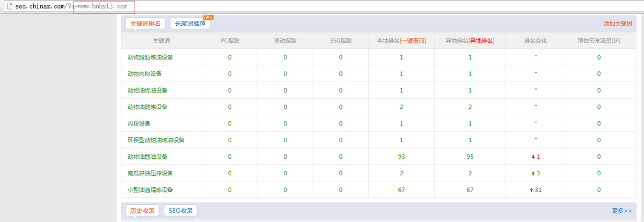
Task: Open keyword 环保型动物油炼油设备
Action: 156,140
